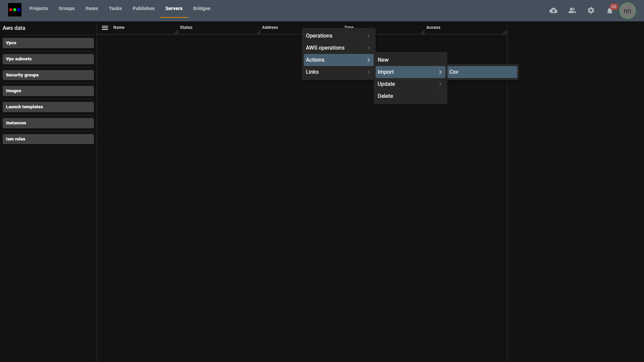Sort by the Address column header
The width and height of the screenshot is (644, 362).
pyautogui.click(x=270, y=27)
